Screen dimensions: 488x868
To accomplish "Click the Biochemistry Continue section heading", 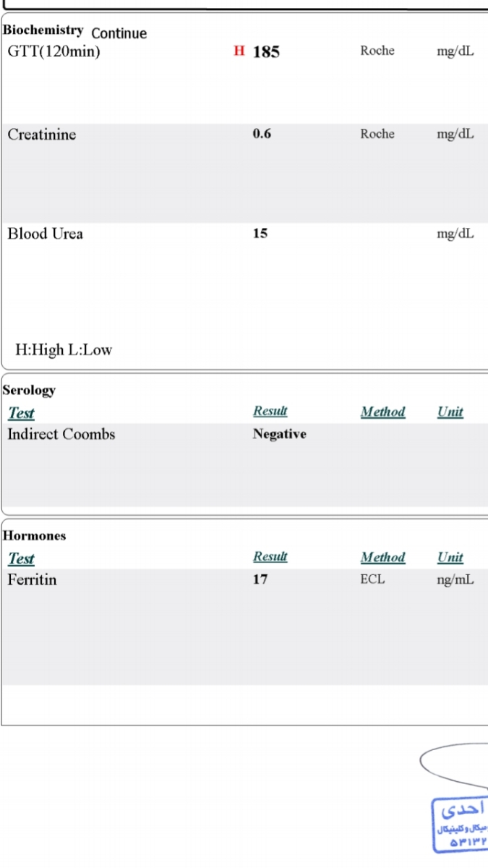I will 75,32.
